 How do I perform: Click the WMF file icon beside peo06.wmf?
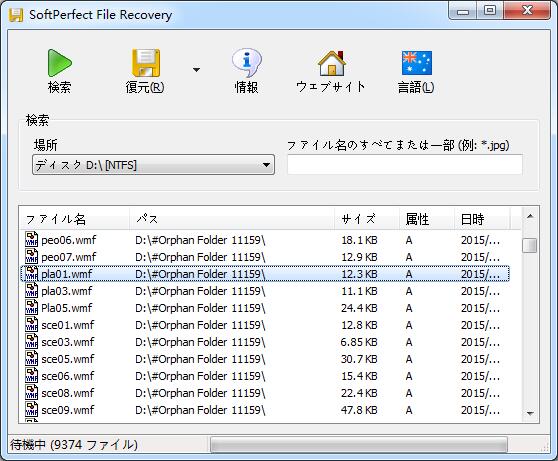coord(31,240)
